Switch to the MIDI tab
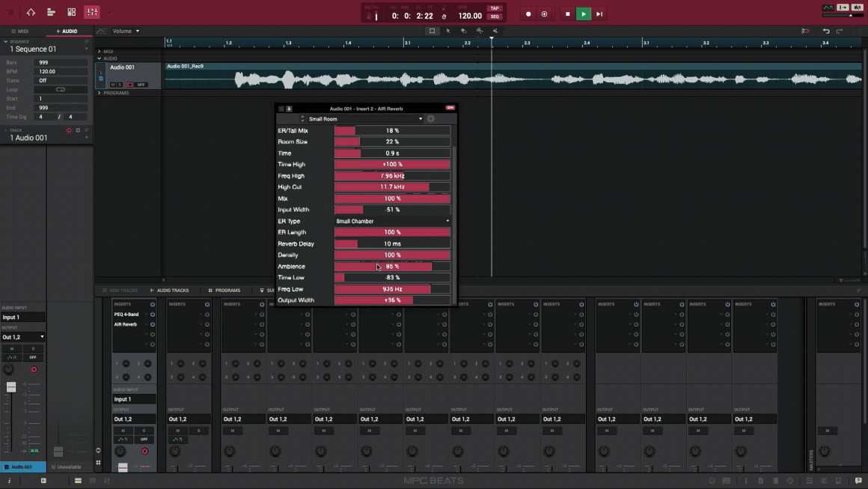This screenshot has width=868, height=489. click(x=20, y=31)
